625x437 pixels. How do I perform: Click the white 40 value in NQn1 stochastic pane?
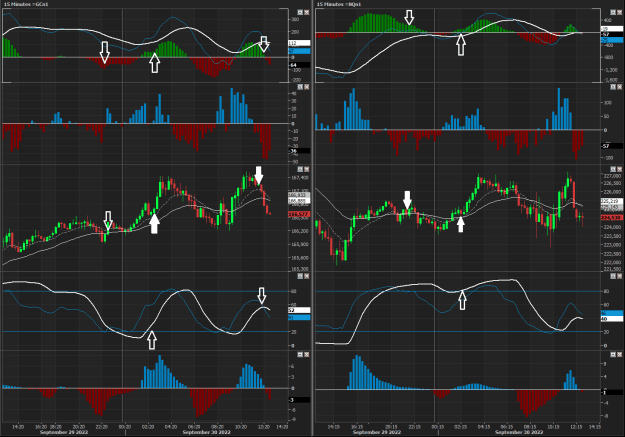(612, 319)
